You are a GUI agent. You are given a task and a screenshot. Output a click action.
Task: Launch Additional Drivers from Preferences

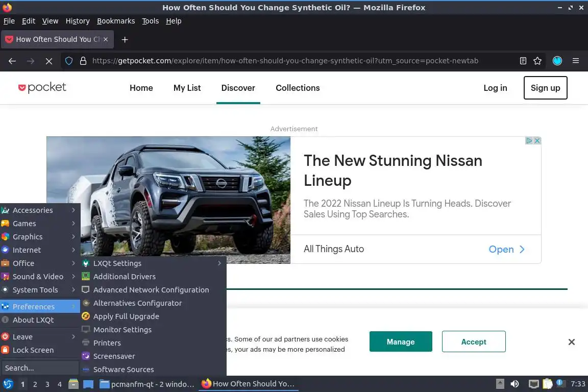pyautogui.click(x=153, y=277)
